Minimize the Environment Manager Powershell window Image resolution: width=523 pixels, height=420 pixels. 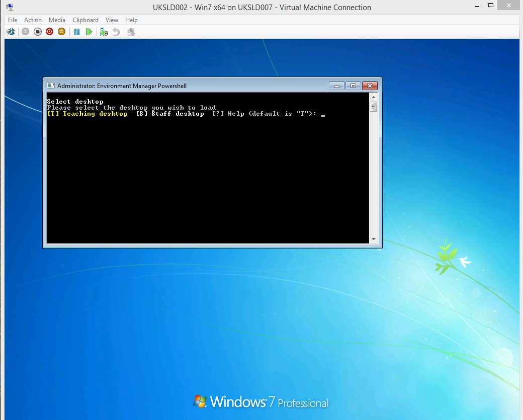click(336, 86)
